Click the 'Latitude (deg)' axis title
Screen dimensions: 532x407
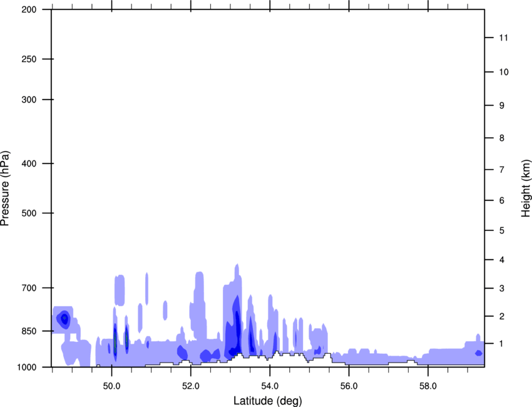[268, 401]
